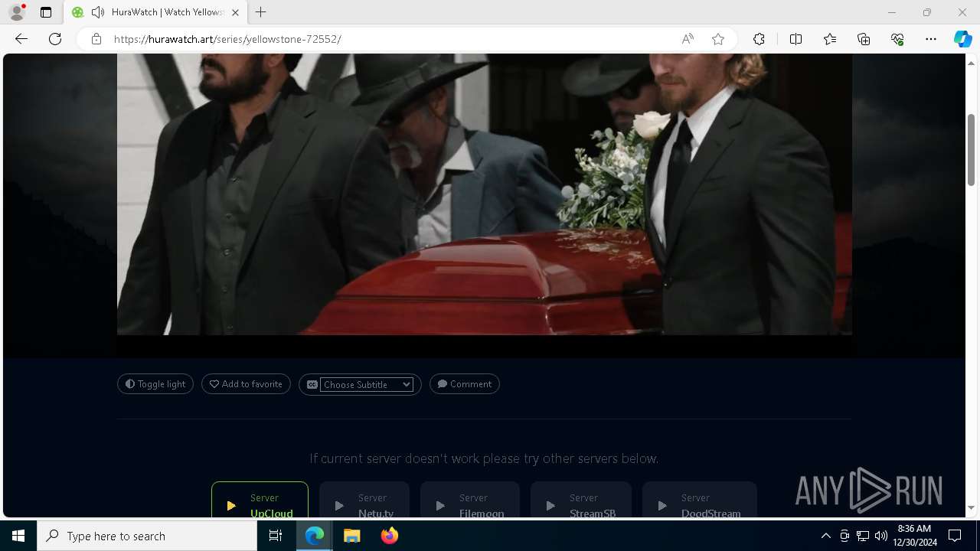980x551 pixels.
Task: Open the Windows Start menu
Action: click(18, 536)
